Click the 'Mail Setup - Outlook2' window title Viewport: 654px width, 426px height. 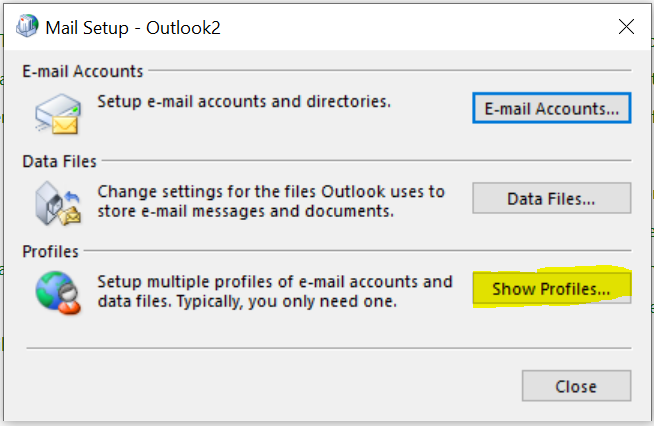pos(133,28)
